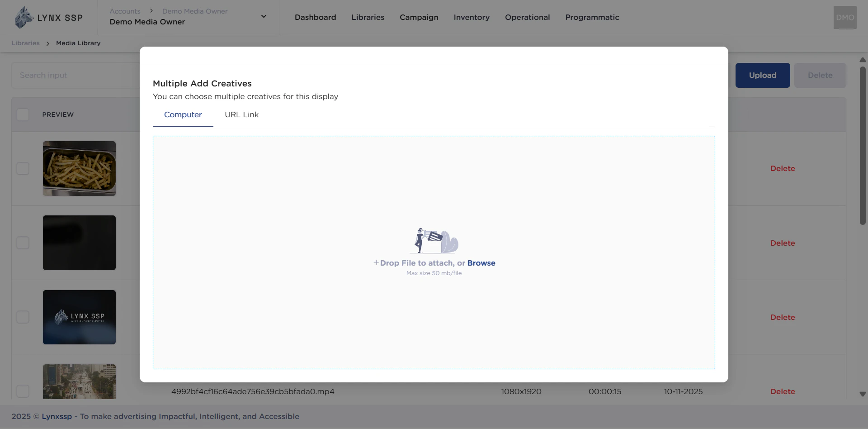The image size is (868, 429).
Task: Click the Browse link to attach files
Action: tap(481, 263)
